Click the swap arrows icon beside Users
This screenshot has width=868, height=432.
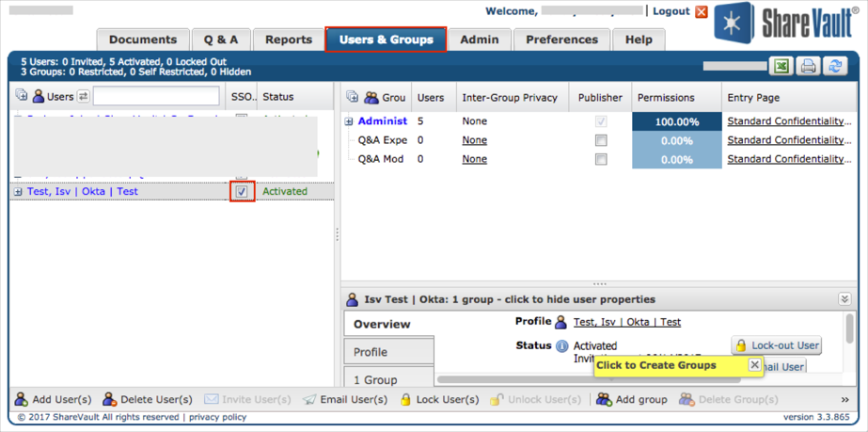[x=83, y=97]
